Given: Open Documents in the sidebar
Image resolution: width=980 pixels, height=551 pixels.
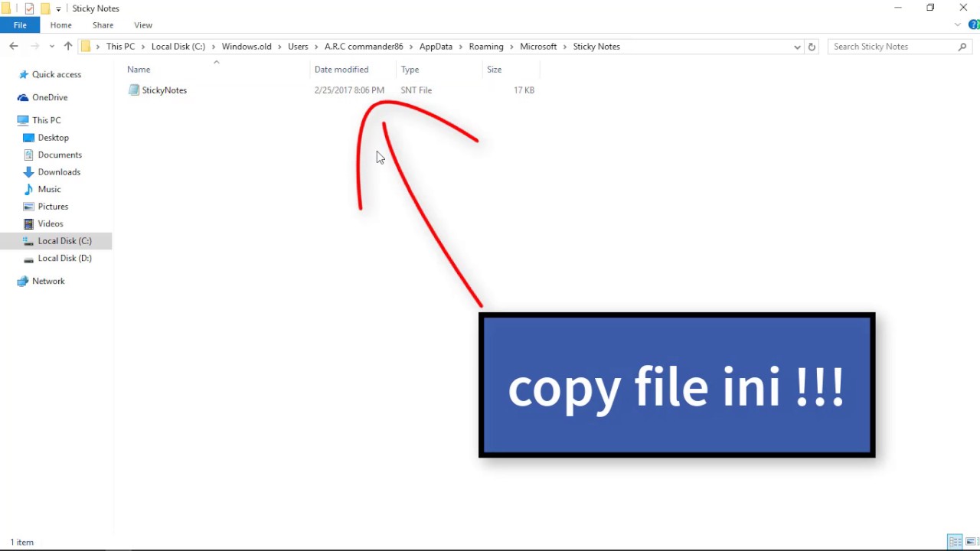Looking at the screenshot, I should click(x=60, y=155).
